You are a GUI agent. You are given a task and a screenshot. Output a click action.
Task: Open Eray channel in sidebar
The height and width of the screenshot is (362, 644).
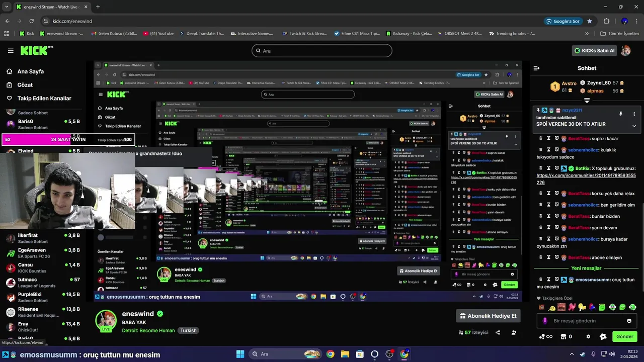coord(43,327)
